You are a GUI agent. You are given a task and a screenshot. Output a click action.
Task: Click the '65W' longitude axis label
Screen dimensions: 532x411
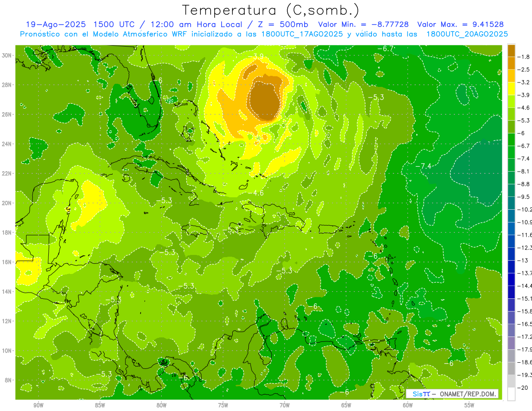pos(346,405)
